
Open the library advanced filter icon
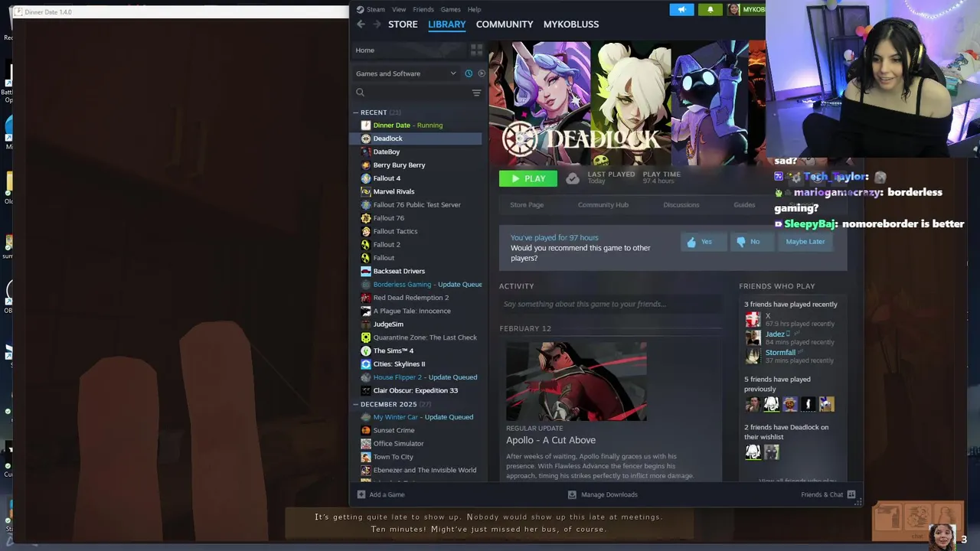pyautogui.click(x=476, y=93)
